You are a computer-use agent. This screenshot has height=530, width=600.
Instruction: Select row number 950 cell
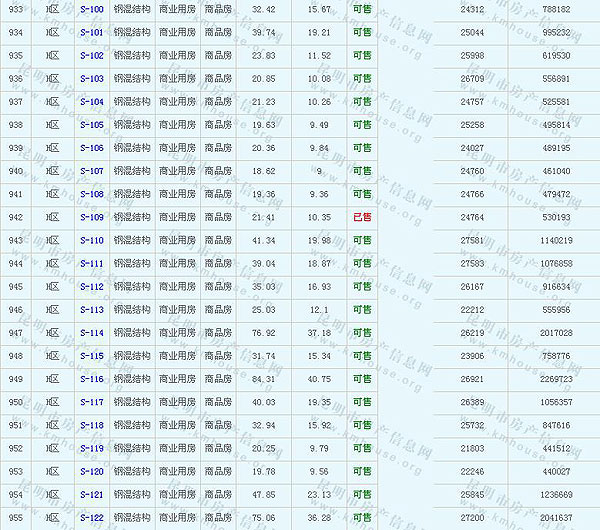15,402
